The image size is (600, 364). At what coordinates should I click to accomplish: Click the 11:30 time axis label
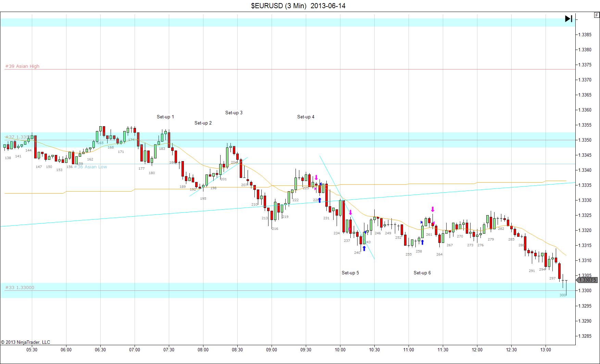443,350
